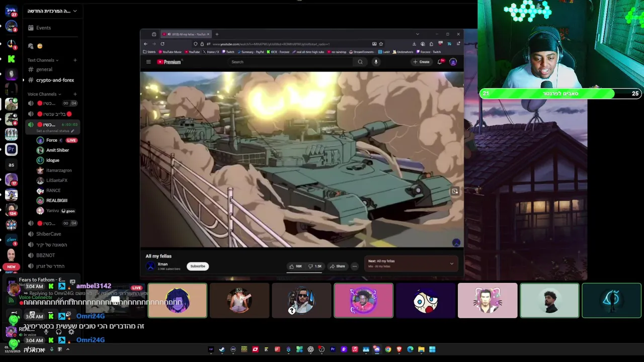Join the ShiberCave voice channel

pos(48,234)
